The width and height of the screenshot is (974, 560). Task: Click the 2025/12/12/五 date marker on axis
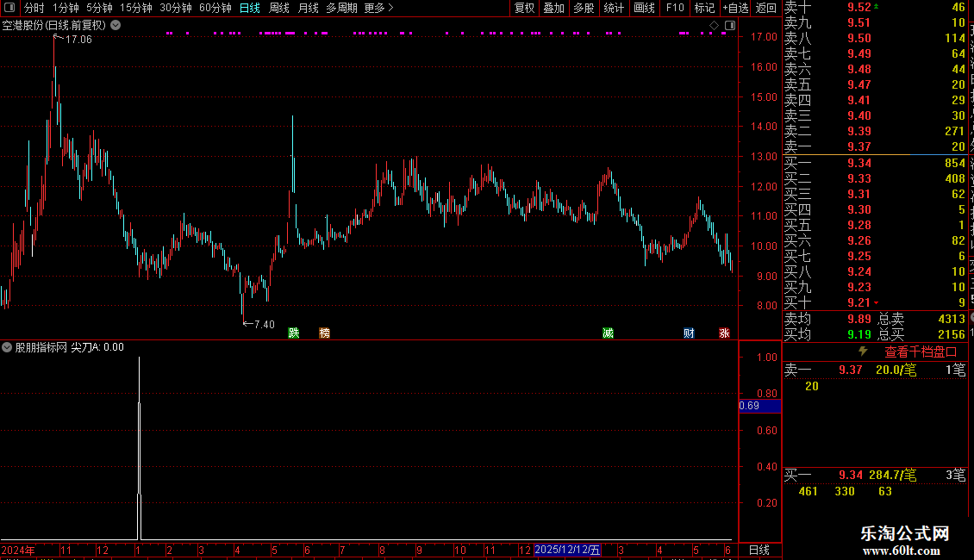[567, 550]
